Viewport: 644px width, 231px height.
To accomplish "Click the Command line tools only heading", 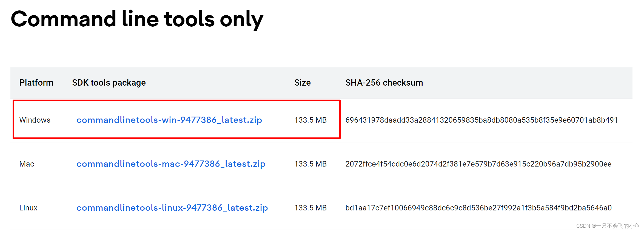I will [x=137, y=19].
